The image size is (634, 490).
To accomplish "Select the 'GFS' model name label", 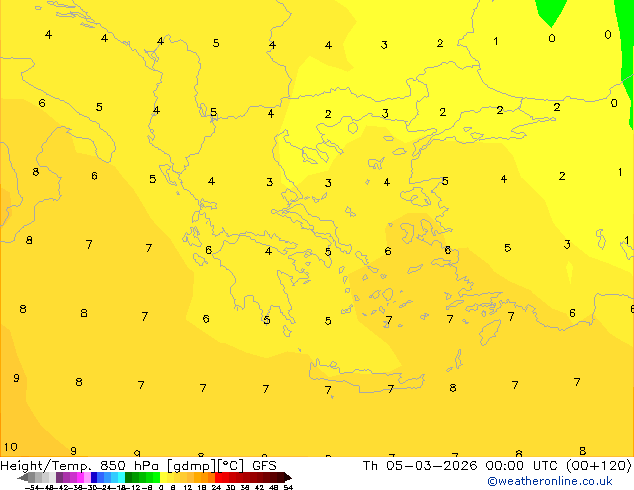I will (x=264, y=466).
